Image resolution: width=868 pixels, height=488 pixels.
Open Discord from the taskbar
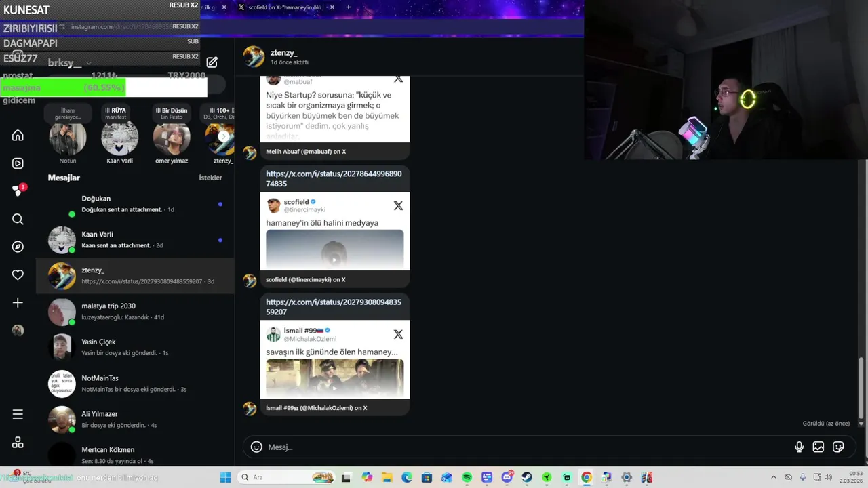tap(507, 477)
